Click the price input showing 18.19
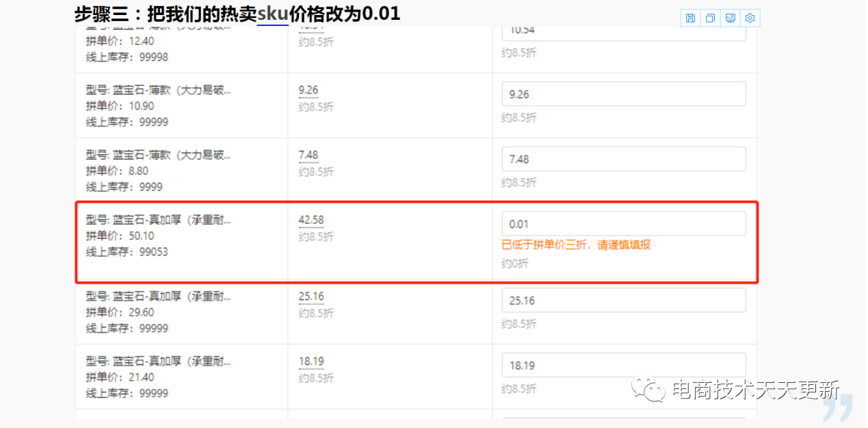868x428 pixels. pyautogui.click(x=624, y=365)
